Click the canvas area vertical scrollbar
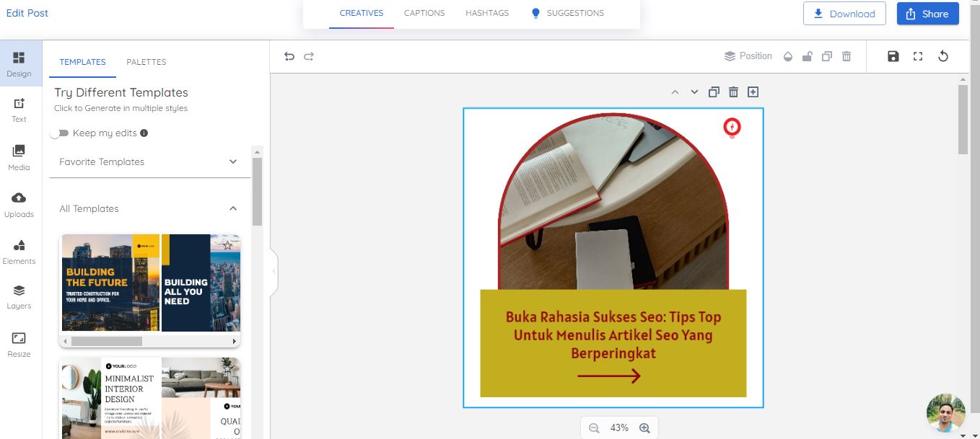980x439 pixels. [x=963, y=119]
